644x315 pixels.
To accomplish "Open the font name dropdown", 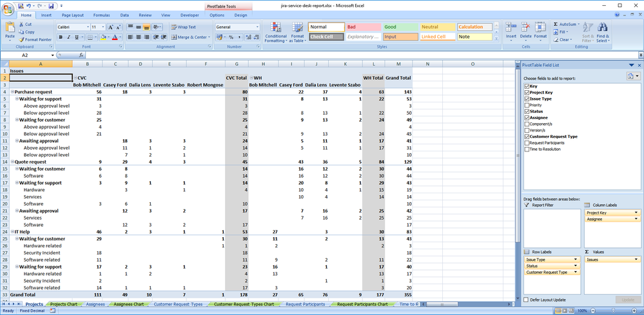I will tap(88, 27).
